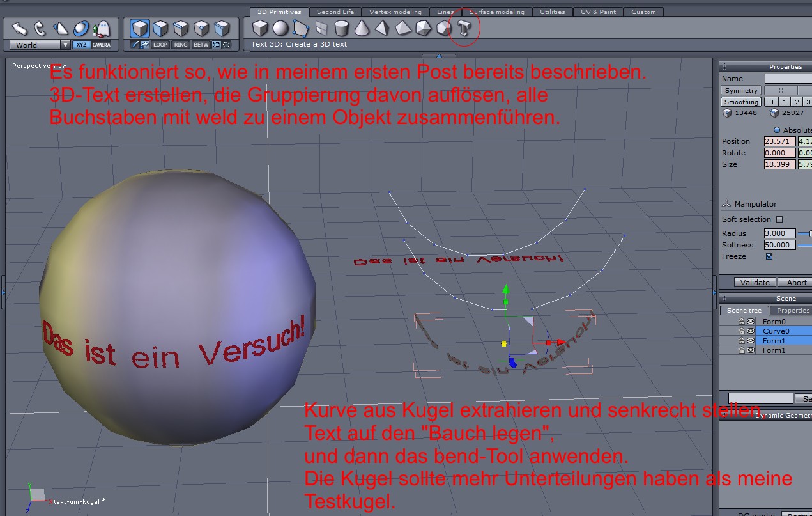The width and height of the screenshot is (812, 516).
Task: Create an icosahedron primitive
Action: (x=423, y=28)
